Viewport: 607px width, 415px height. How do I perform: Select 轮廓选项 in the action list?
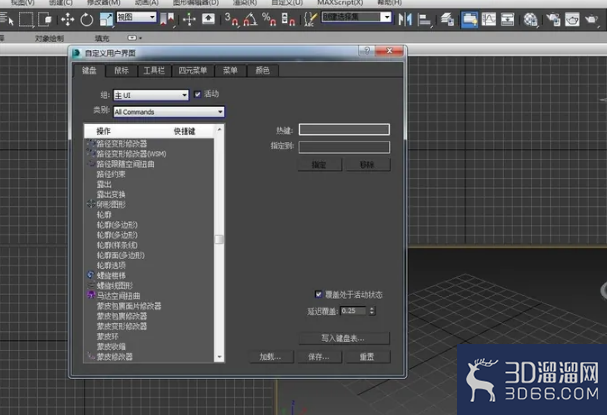[111, 266]
